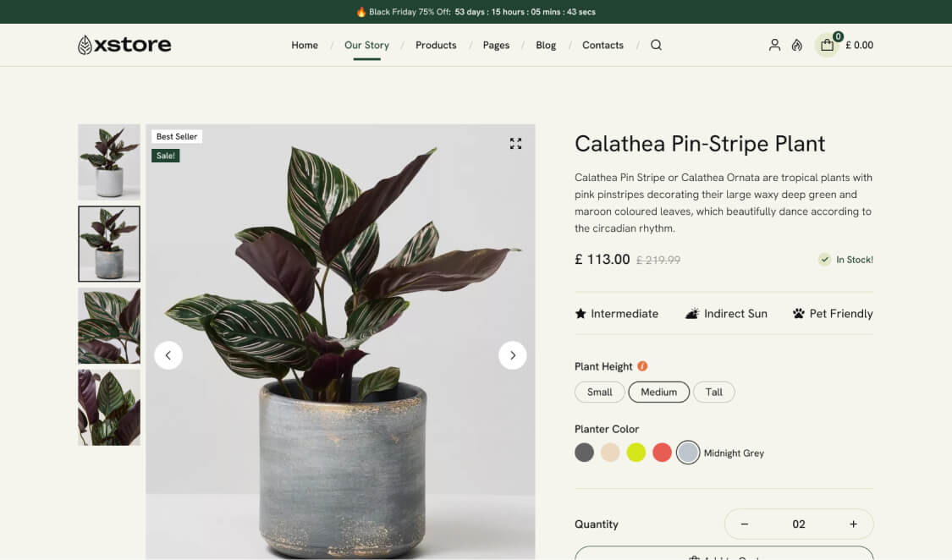This screenshot has height=560, width=952.
Task: Select the coral red planter color
Action: coord(663,453)
